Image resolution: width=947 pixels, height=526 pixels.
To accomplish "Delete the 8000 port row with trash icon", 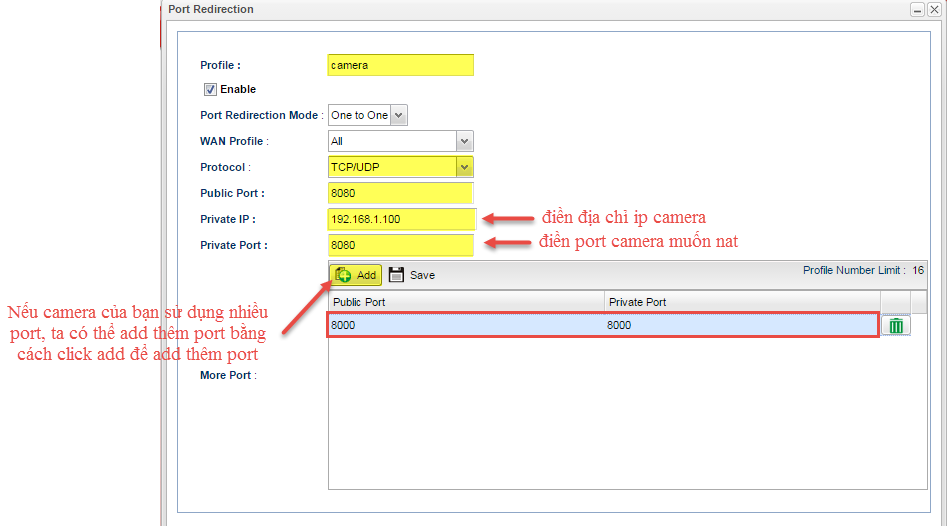I will click(896, 325).
